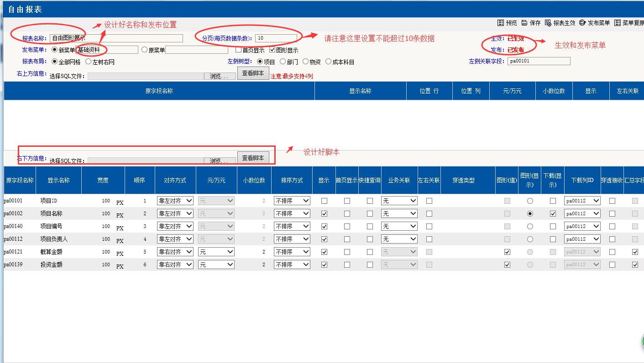Select the 左树右网 layout radio button
The height and width of the screenshot is (363, 644).
89,62
